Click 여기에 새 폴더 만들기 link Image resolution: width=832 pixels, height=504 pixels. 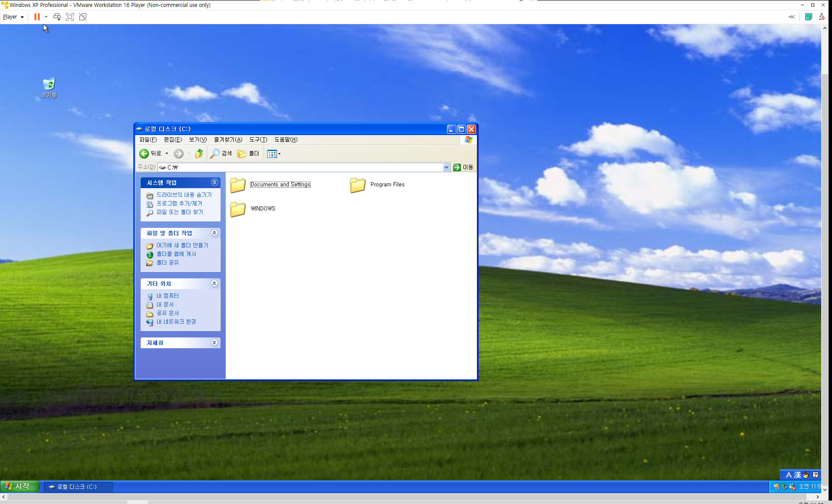(182, 245)
